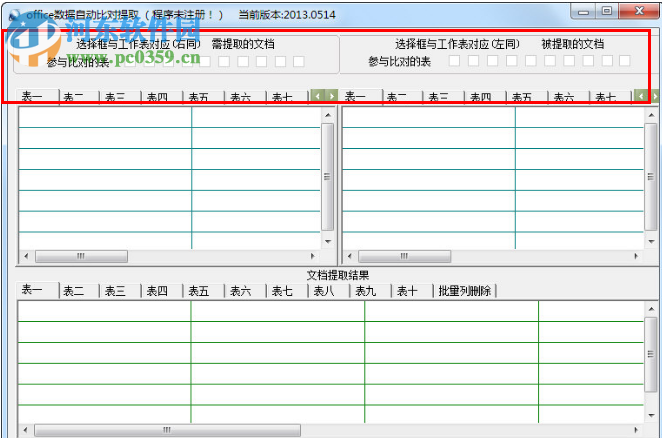Image resolution: width=662 pixels, height=438 pixels.
Task: Switch to 表一 tab under 文档提取结果
Action: pyautogui.click(x=37, y=290)
